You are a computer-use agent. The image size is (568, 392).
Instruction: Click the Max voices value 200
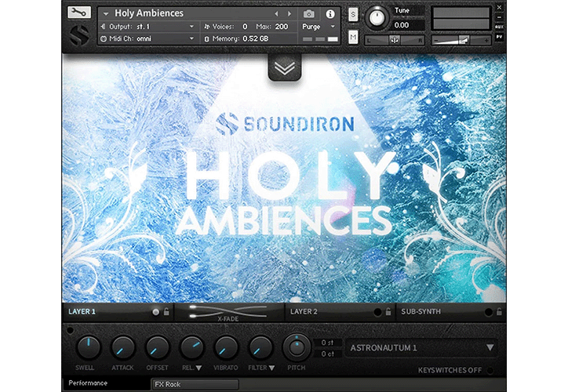281,27
